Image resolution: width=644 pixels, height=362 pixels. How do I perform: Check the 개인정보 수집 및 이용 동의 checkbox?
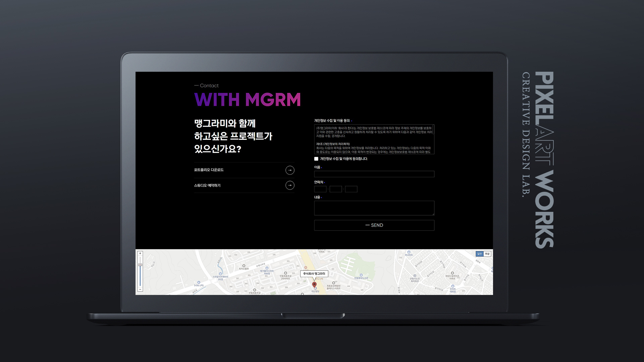pos(316,159)
